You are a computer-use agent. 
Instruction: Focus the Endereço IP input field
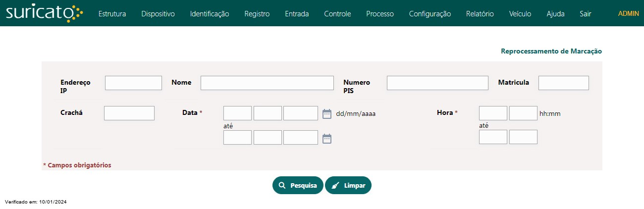pos(134,83)
